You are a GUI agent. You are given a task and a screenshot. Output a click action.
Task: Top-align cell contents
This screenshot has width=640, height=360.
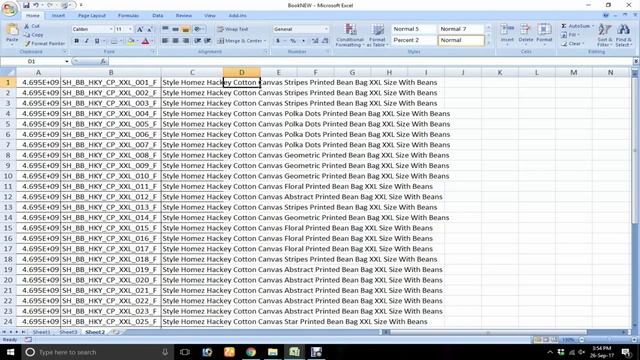[165, 29]
